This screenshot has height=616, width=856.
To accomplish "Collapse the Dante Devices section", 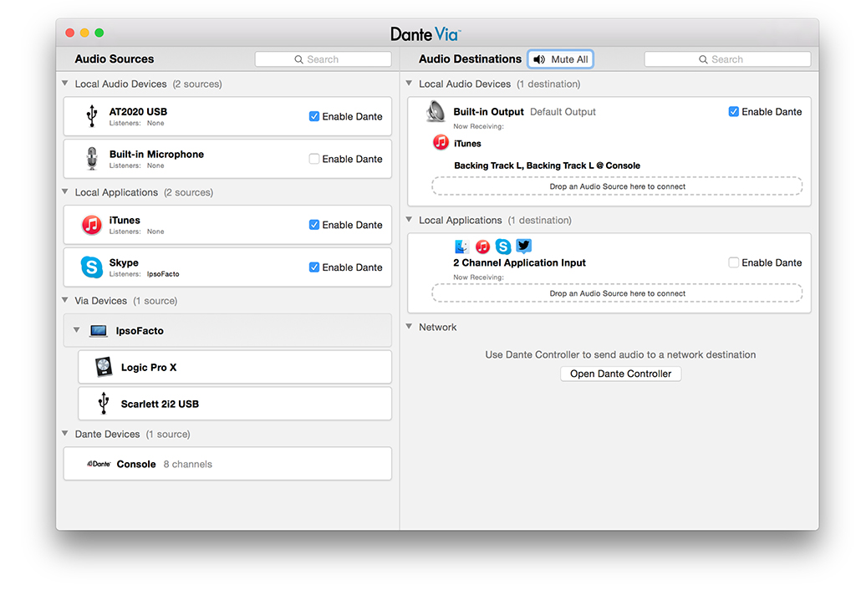I will pyautogui.click(x=66, y=435).
